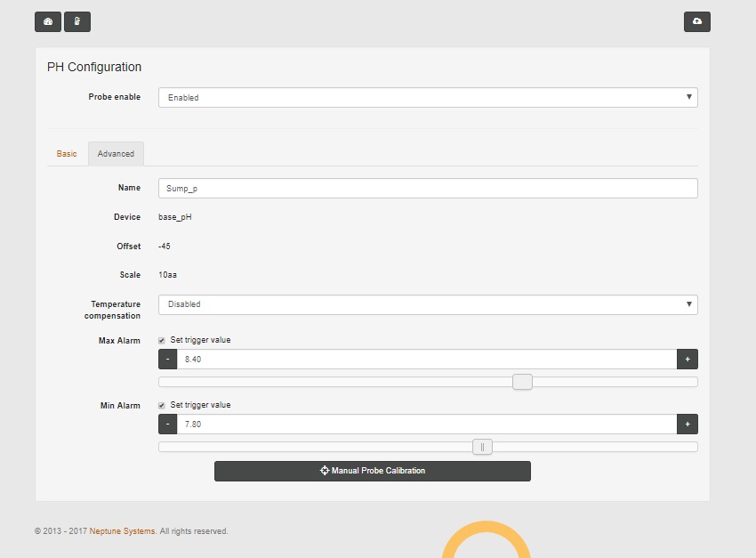The width and height of the screenshot is (756, 558).
Task: Open the Temperature compensation dropdown
Action: pyautogui.click(x=428, y=304)
